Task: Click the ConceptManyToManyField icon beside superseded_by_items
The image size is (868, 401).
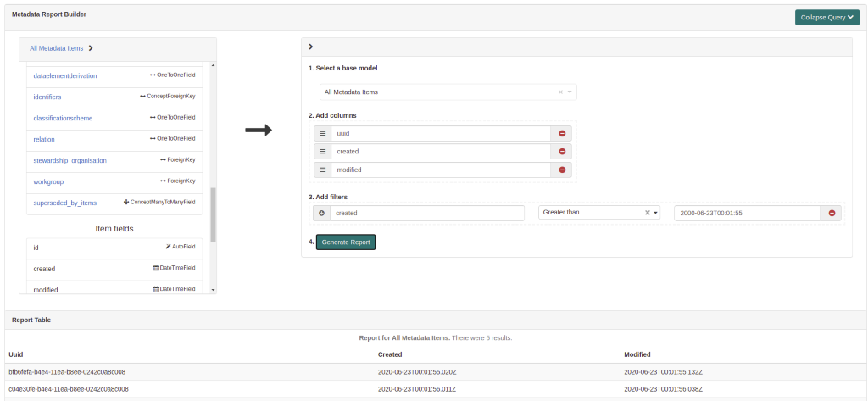Action: pos(126,203)
